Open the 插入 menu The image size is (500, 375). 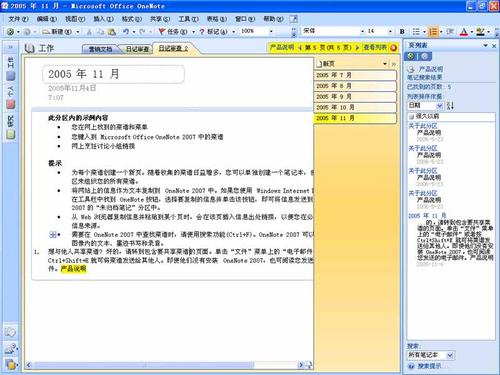point(103,19)
